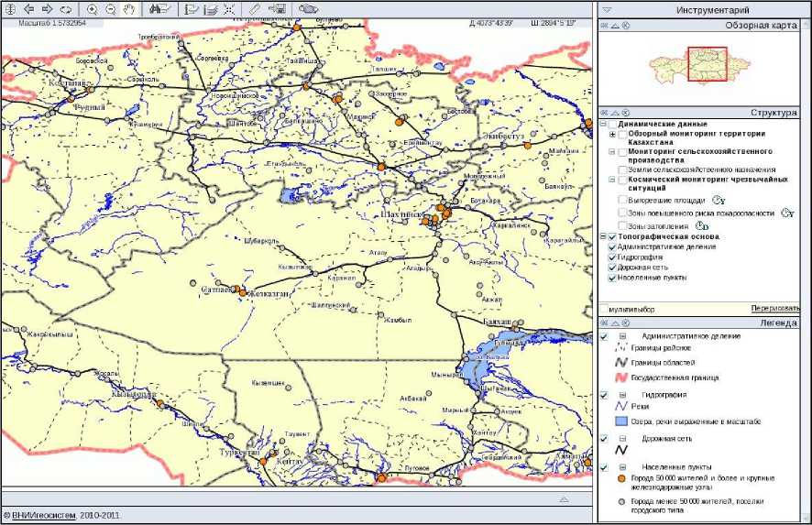
Task: Activate the pan hand tool
Action: point(129,8)
